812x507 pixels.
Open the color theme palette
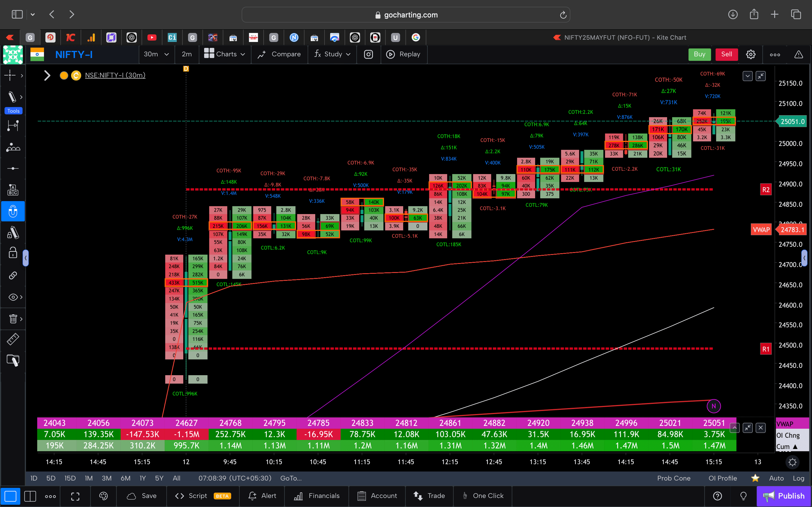tap(103, 496)
